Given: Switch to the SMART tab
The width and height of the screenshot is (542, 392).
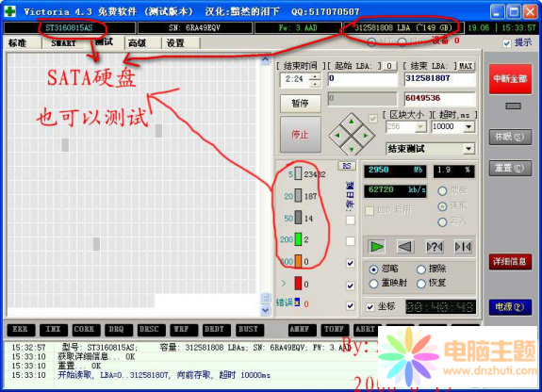Looking at the screenshot, I should (63, 43).
